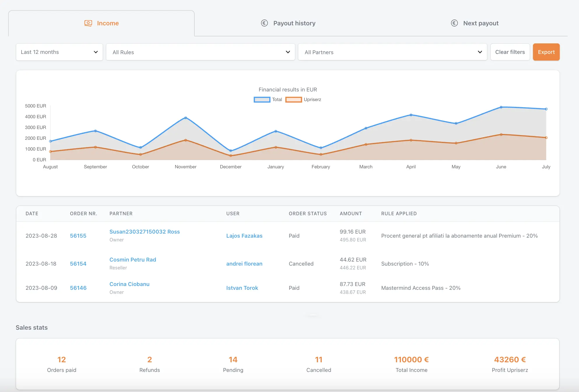Click the euro icon beside Payout history

[x=264, y=23]
